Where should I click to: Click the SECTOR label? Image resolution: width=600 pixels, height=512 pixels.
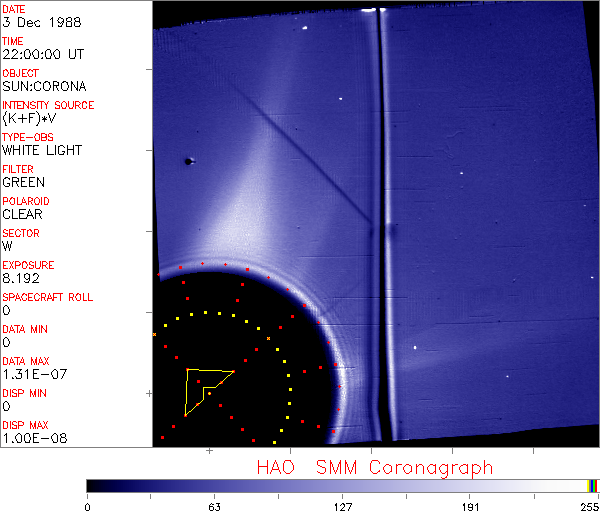(x=21, y=233)
